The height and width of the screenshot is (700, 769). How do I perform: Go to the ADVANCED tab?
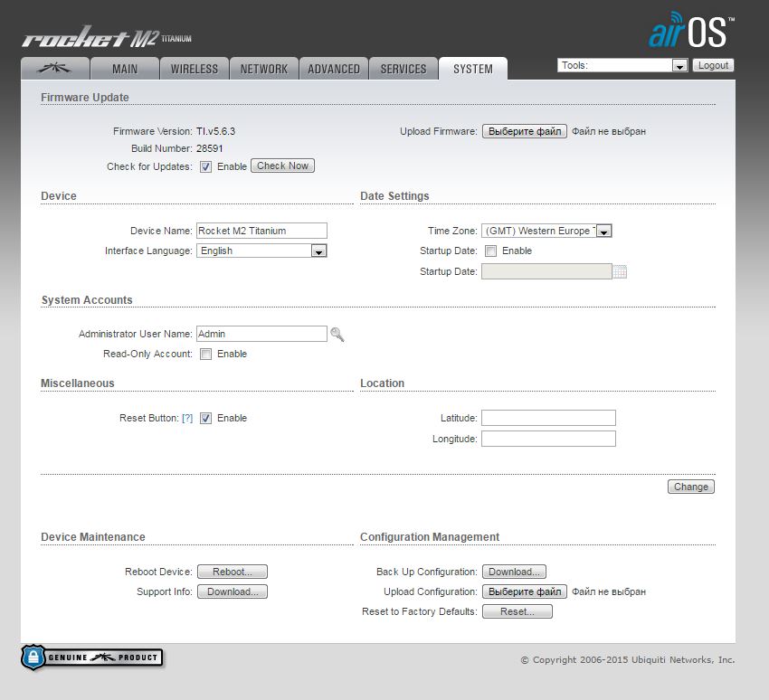(334, 69)
